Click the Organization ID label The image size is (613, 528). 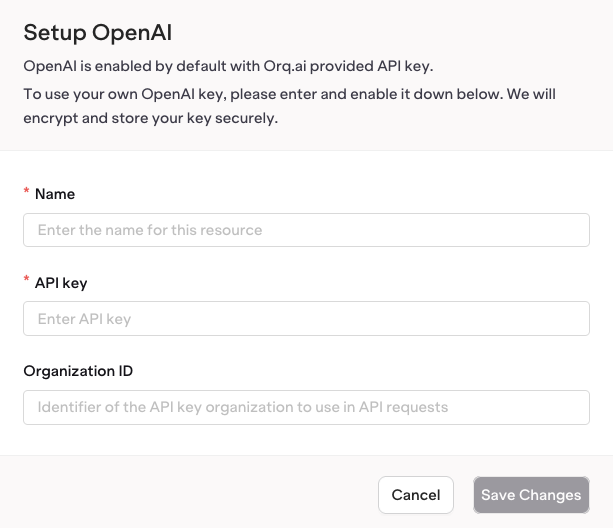[x=78, y=371]
